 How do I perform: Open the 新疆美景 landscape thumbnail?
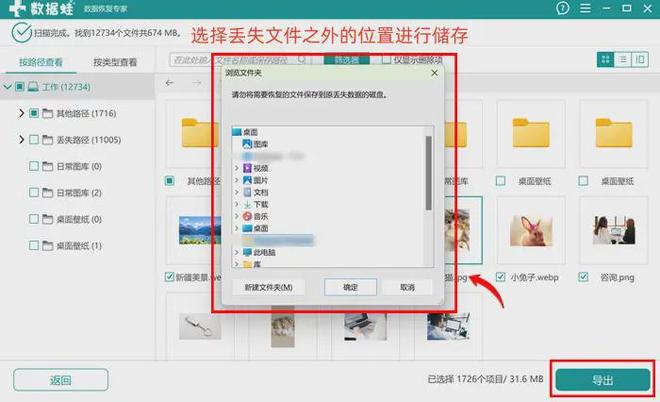(200, 230)
